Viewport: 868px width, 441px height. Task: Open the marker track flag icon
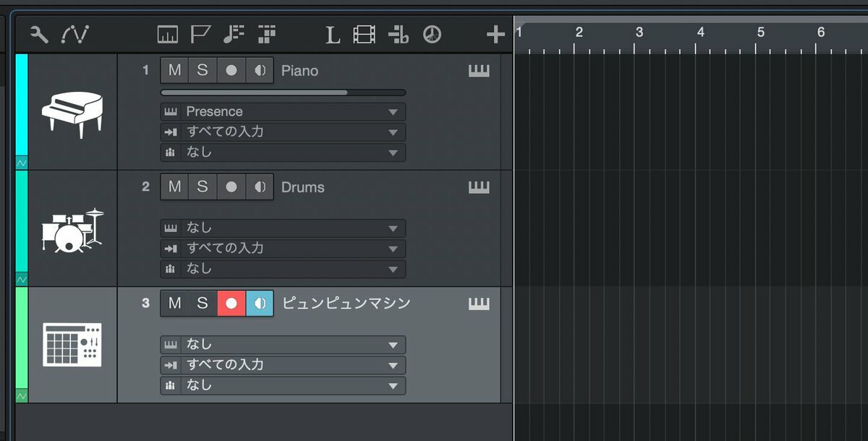(x=200, y=34)
